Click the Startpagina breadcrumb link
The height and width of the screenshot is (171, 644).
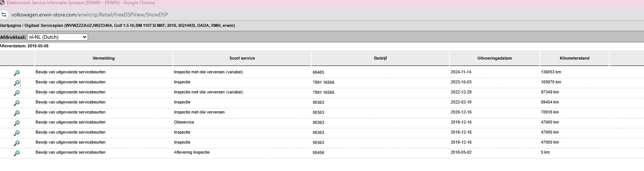tap(10, 25)
